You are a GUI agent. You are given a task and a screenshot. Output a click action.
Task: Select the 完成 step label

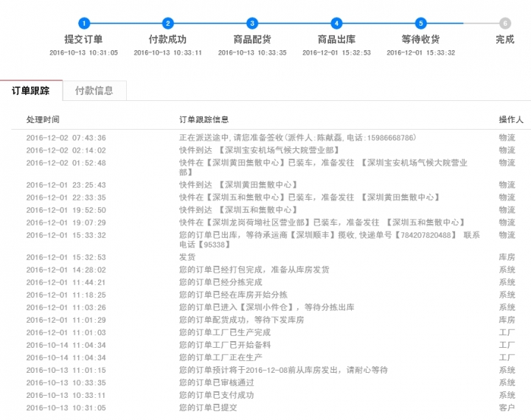505,39
